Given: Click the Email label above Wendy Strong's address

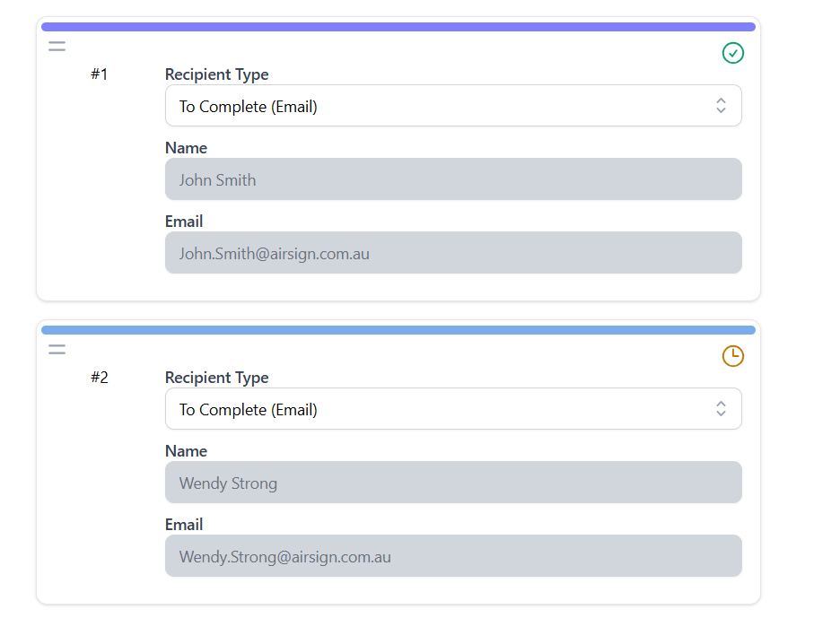Looking at the screenshot, I should pos(184,525).
